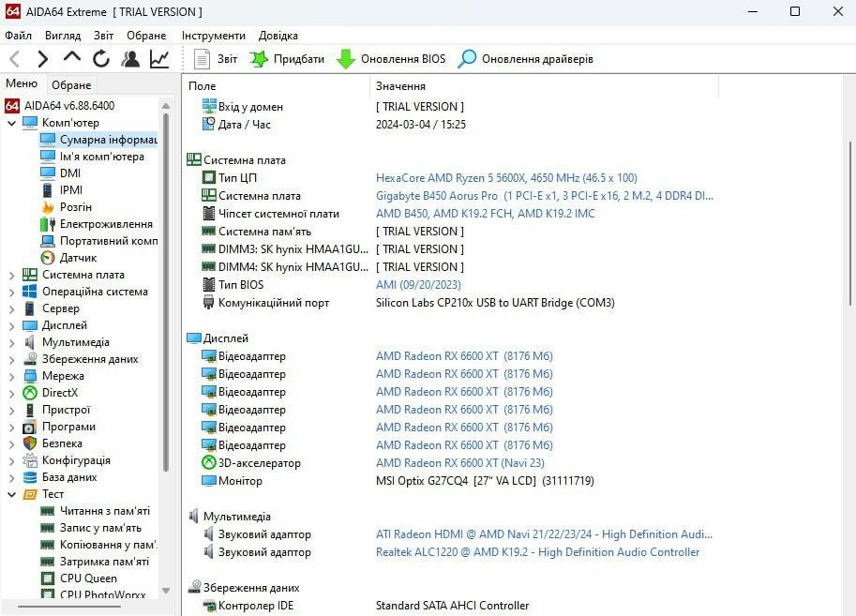
Task: Click the graph chart toolbar icon
Action: tap(158, 58)
